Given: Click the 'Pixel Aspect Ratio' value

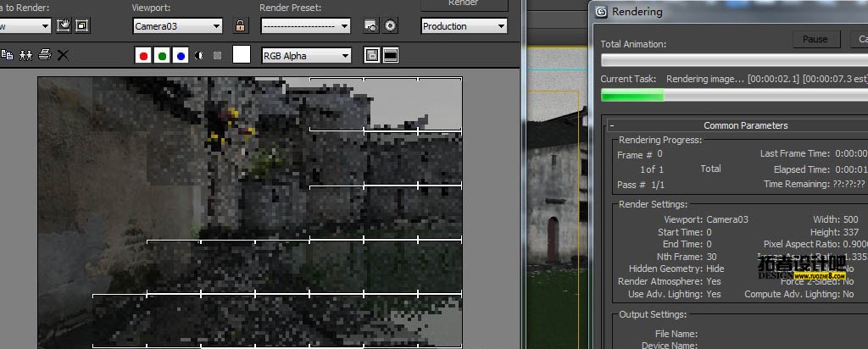Looking at the screenshot, I should point(855,245).
